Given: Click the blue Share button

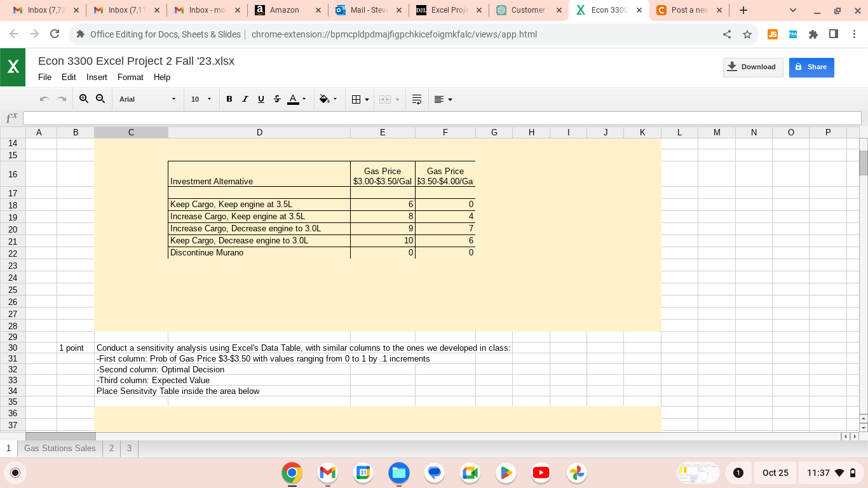Looking at the screenshot, I should pyautogui.click(x=811, y=67).
